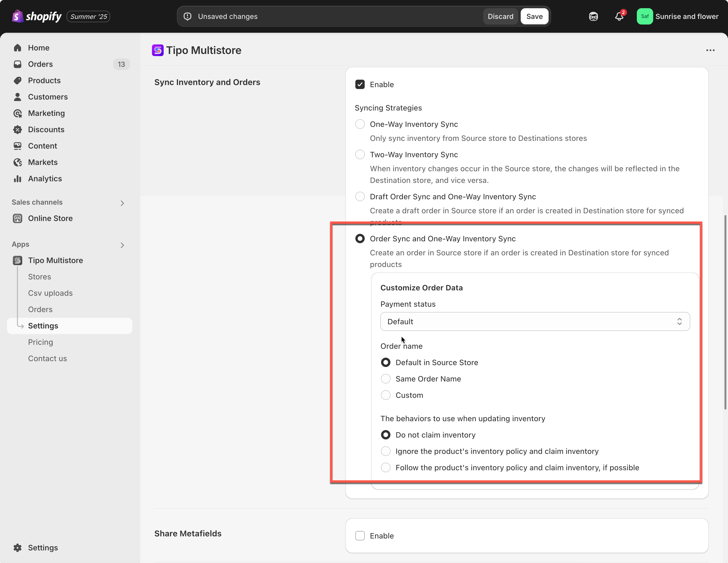
Task: Open the three-dot more actions menu
Action: coord(710,50)
